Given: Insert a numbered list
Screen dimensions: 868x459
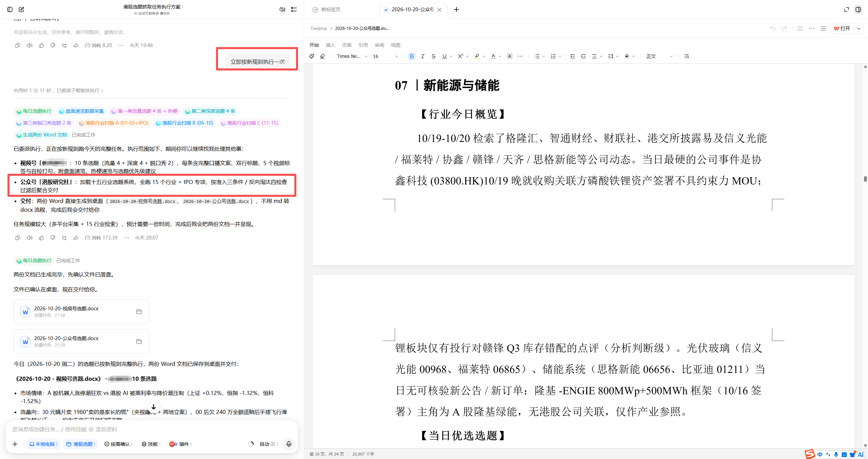Looking at the screenshot, I should point(553,56).
